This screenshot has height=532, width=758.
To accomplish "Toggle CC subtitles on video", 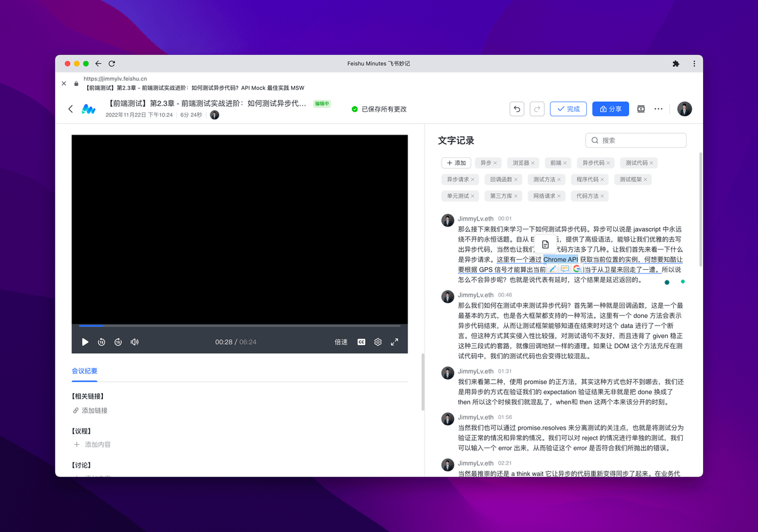I will coord(361,342).
